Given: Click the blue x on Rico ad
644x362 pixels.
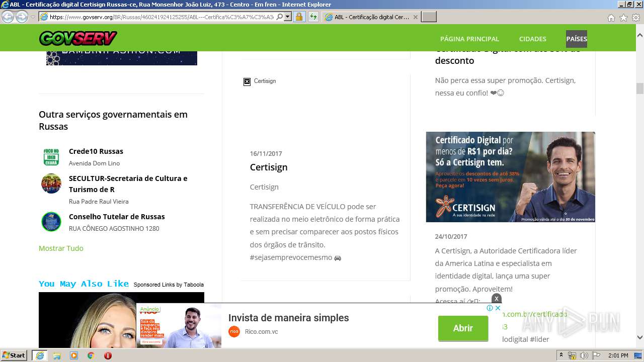Looking at the screenshot, I should point(498,308).
